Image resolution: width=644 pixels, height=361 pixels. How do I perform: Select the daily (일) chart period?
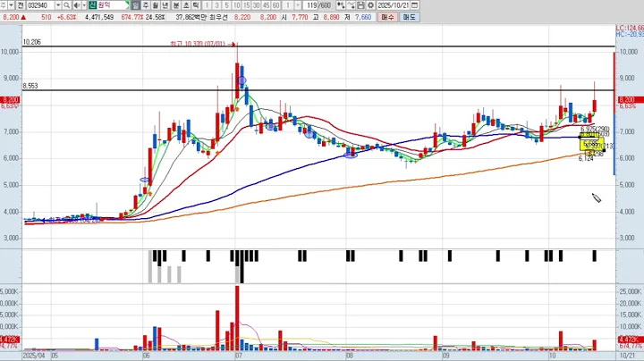point(136,5)
